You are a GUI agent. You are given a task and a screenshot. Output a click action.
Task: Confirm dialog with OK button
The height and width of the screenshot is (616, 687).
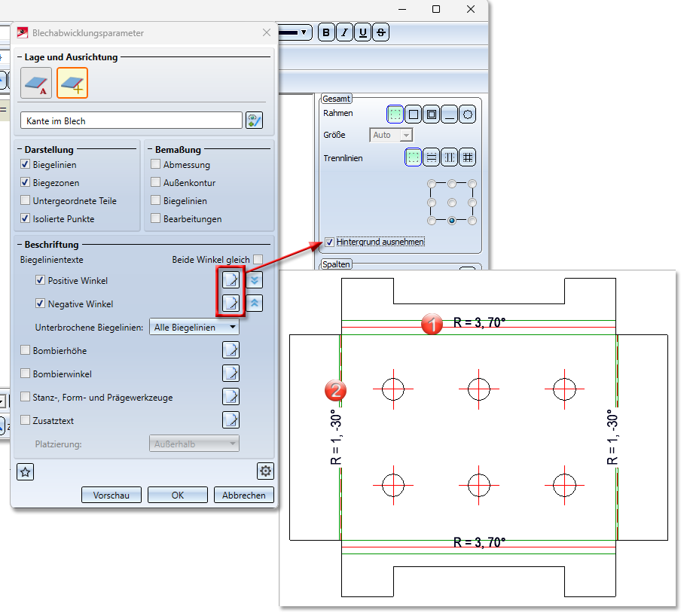[178, 495]
